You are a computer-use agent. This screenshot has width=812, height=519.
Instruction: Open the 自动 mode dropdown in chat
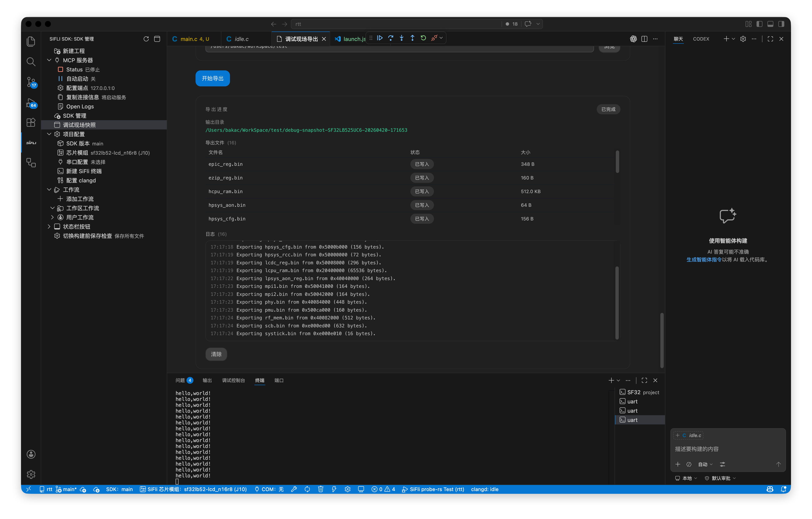pyautogui.click(x=705, y=464)
